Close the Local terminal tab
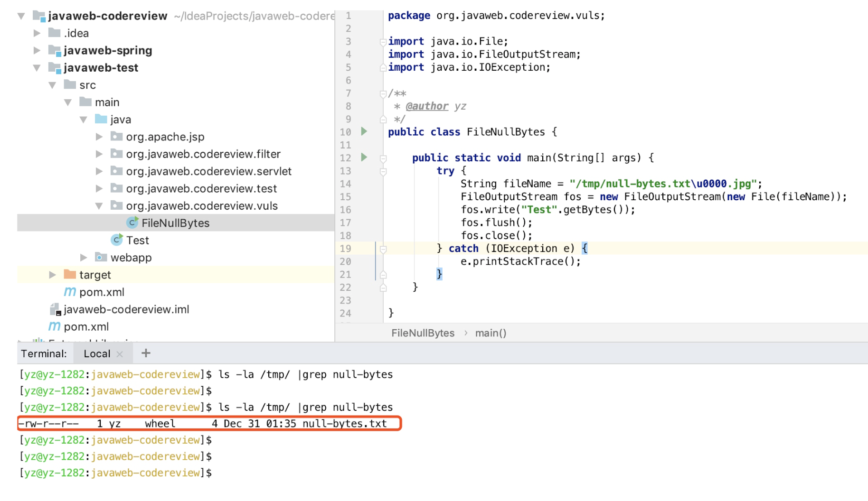This screenshot has width=868, height=501. tap(120, 354)
